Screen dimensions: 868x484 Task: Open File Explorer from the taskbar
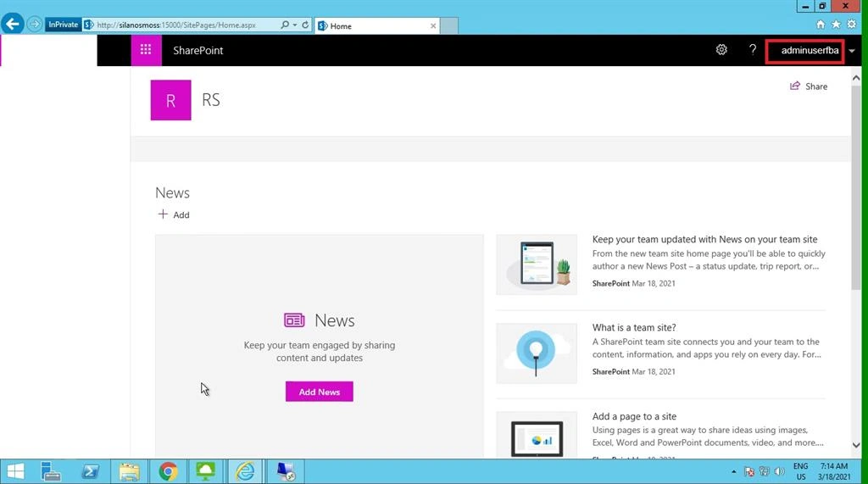[x=129, y=472]
